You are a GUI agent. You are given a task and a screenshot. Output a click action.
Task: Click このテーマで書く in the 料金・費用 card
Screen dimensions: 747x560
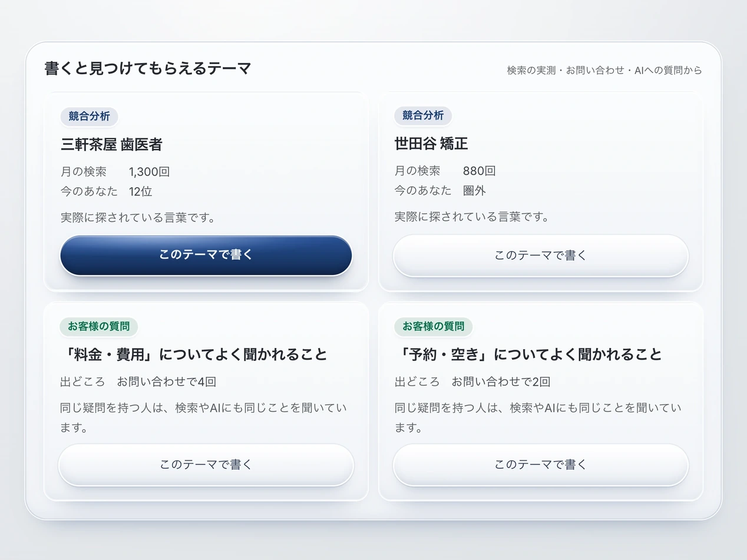coord(206,465)
